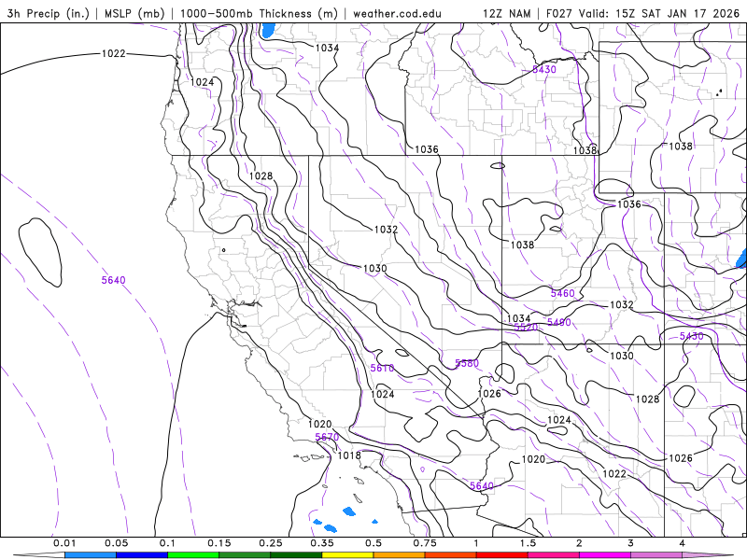The height and width of the screenshot is (560, 747).
Task: Click the orange-red 0.75 legend swatch
Action: tap(451, 555)
